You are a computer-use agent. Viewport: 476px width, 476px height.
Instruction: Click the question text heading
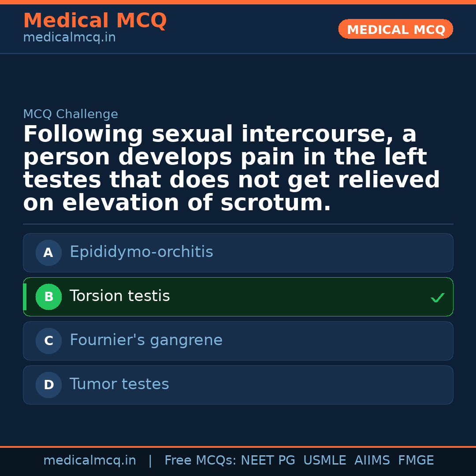[x=231, y=169]
